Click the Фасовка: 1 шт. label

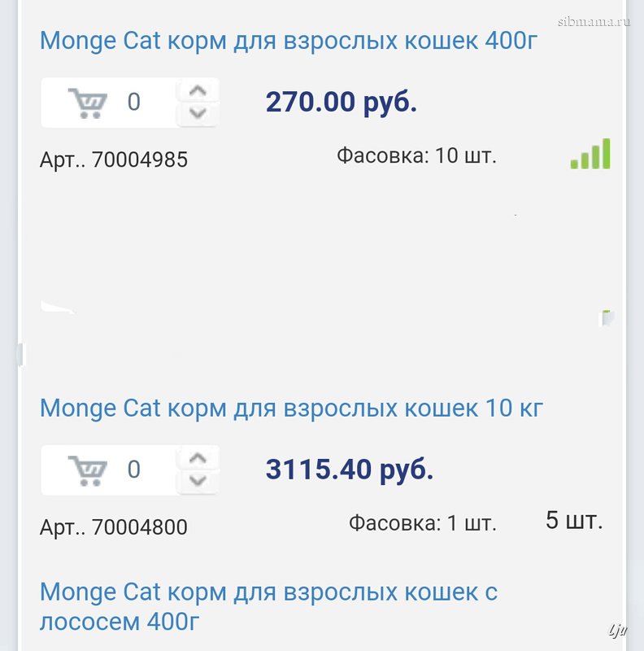click(422, 522)
